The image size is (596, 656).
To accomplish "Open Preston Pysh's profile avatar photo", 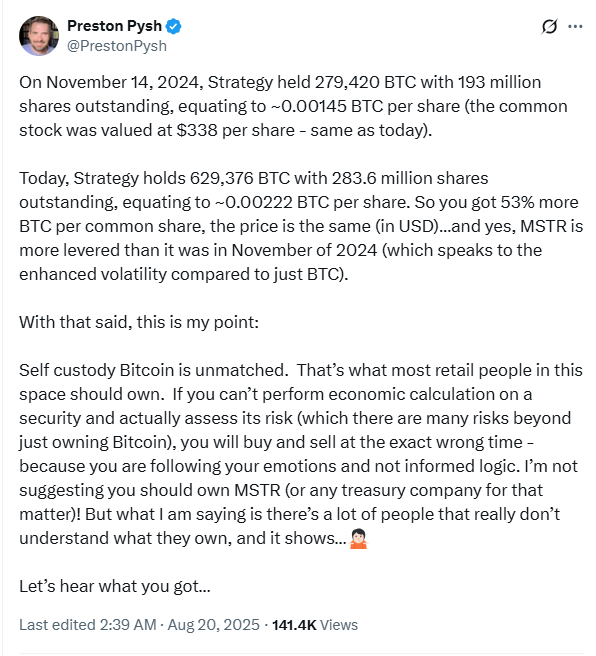I will (x=39, y=36).
